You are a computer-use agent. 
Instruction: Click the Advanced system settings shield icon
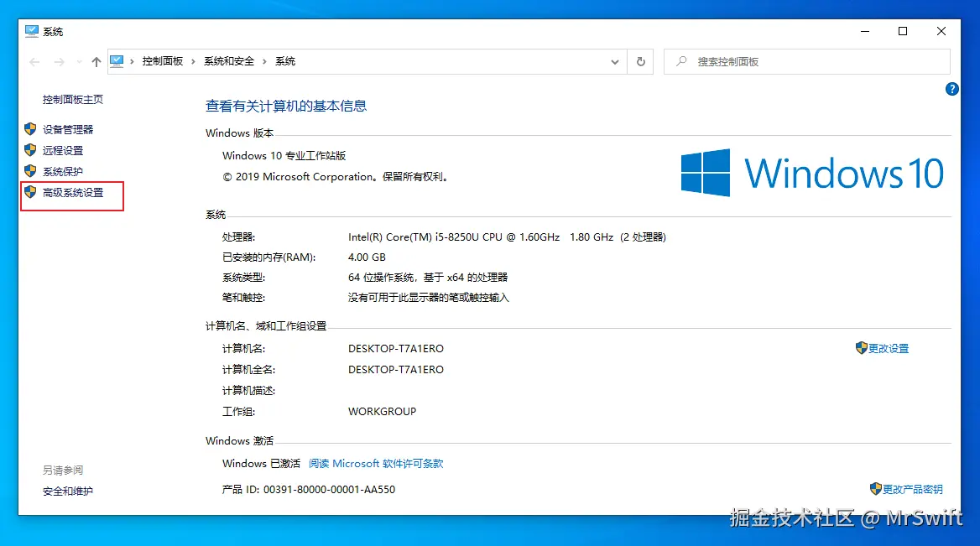pyautogui.click(x=30, y=192)
